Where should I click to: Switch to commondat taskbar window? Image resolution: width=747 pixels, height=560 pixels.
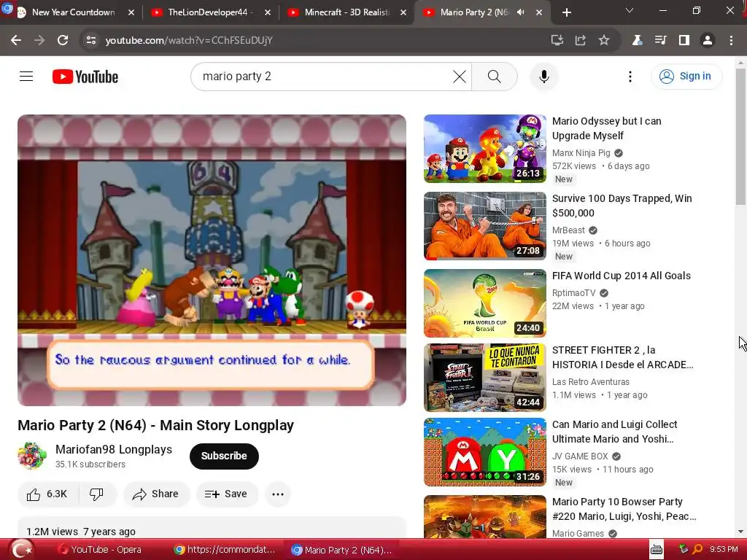[225, 550]
